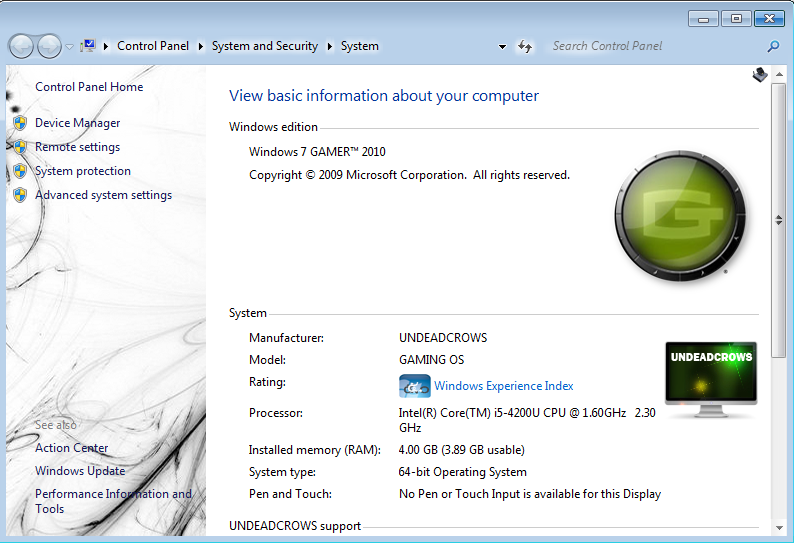Click the Back navigation arrow button
The height and width of the screenshot is (543, 794).
coord(21,47)
